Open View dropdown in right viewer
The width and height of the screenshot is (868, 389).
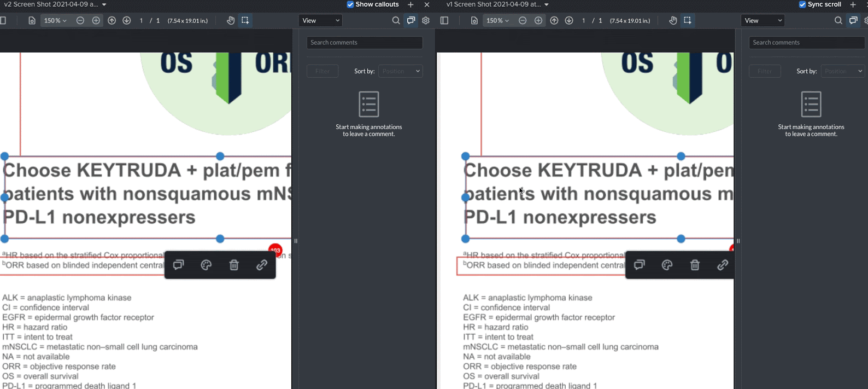(x=763, y=20)
